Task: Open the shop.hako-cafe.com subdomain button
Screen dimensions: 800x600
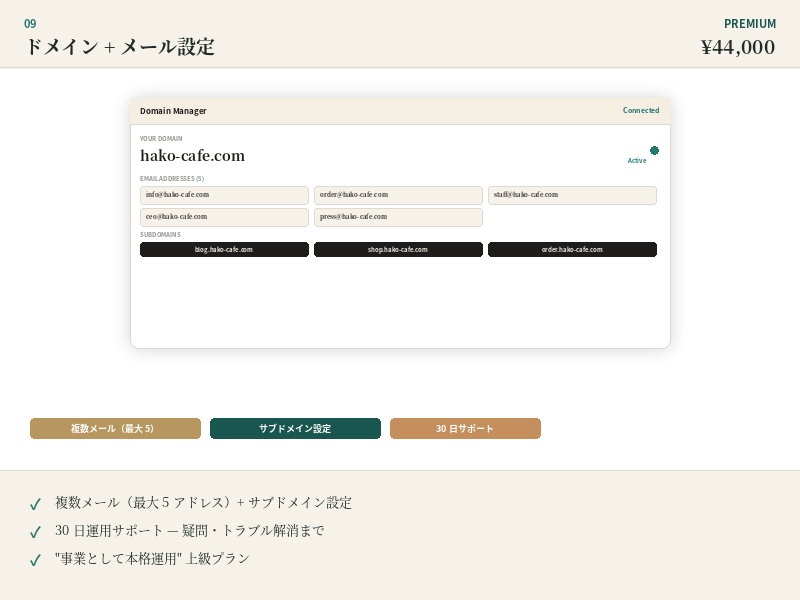Action: coord(398,249)
